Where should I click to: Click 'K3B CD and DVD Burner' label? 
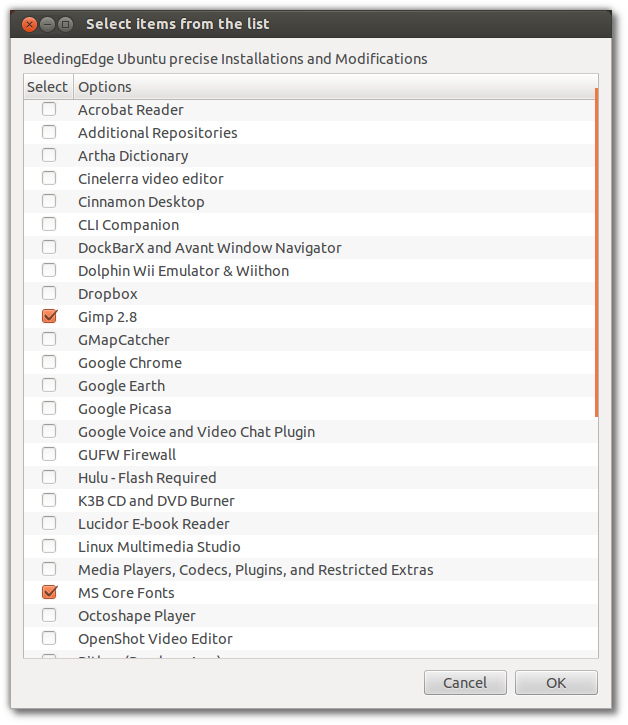(156, 501)
